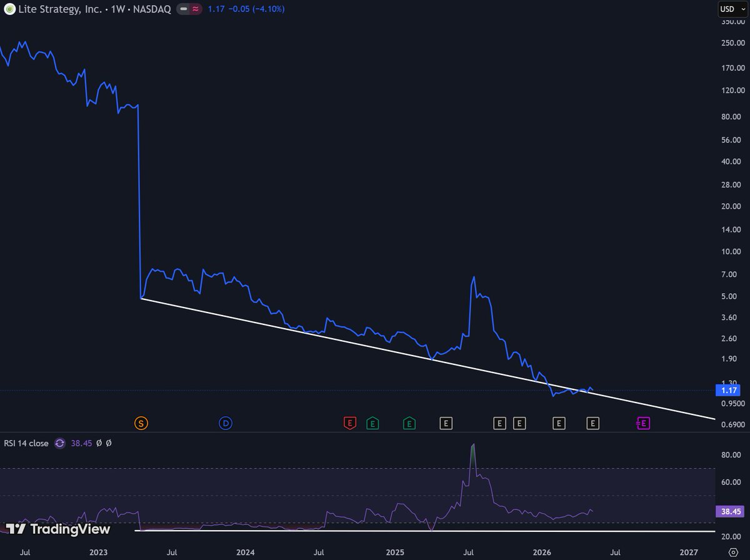Click the 2027 label on time axis
Image resolution: width=750 pixels, height=560 pixels.
tap(689, 552)
